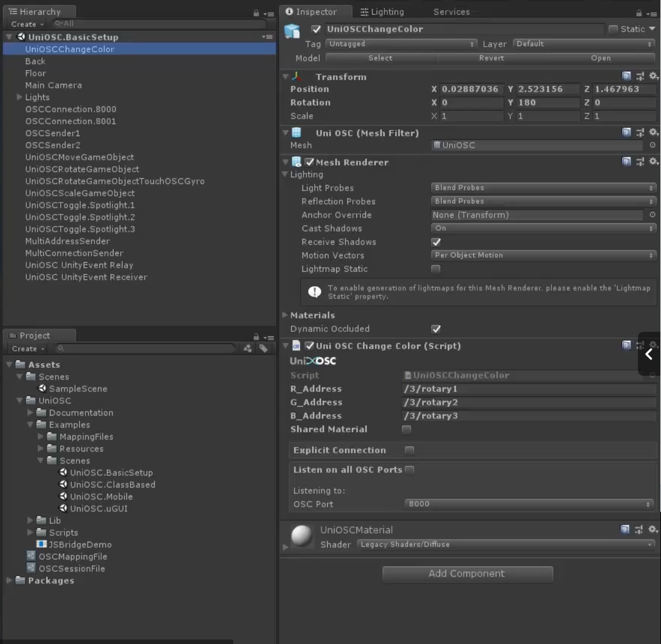Lock the Hierarchy panel
Viewport: 661px width, 644px height.
(256, 13)
